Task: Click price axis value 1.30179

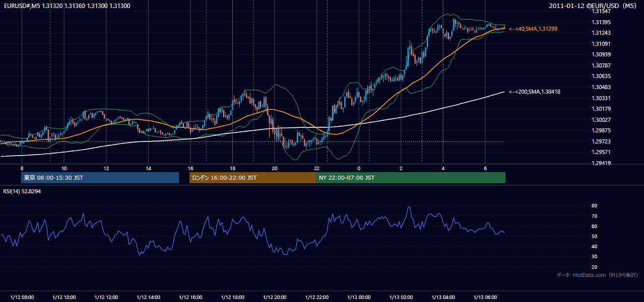Action: point(601,109)
